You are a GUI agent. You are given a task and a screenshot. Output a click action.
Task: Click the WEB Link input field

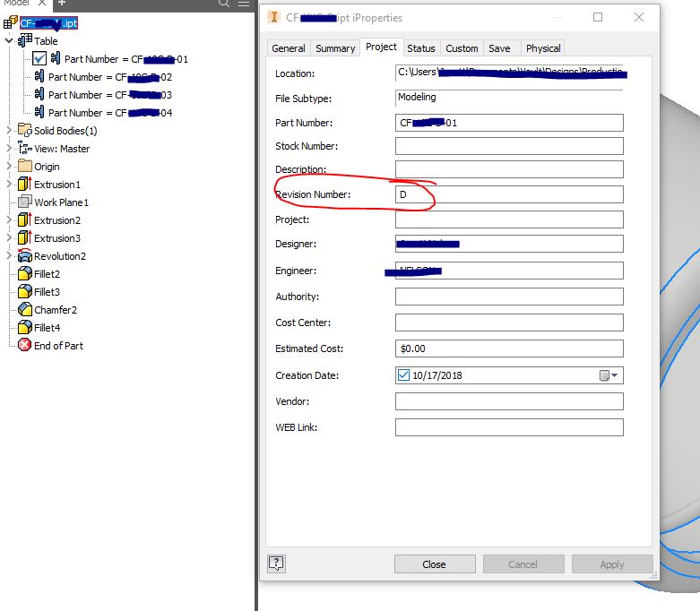pos(509,427)
